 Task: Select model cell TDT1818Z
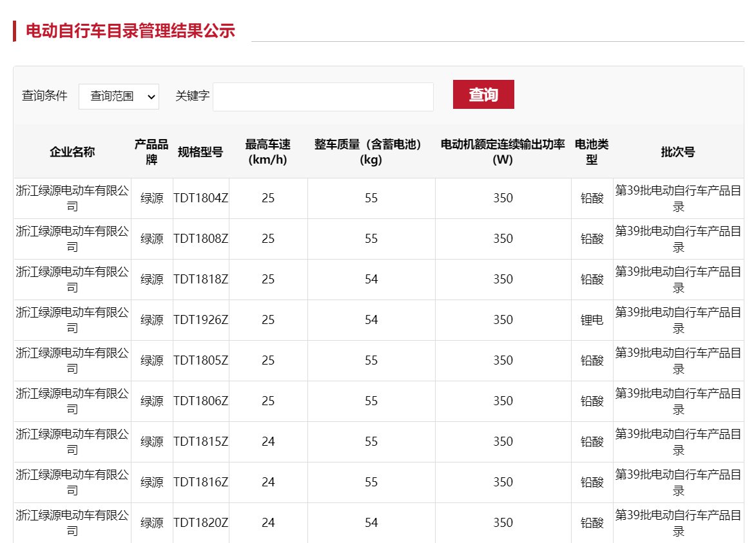point(200,280)
